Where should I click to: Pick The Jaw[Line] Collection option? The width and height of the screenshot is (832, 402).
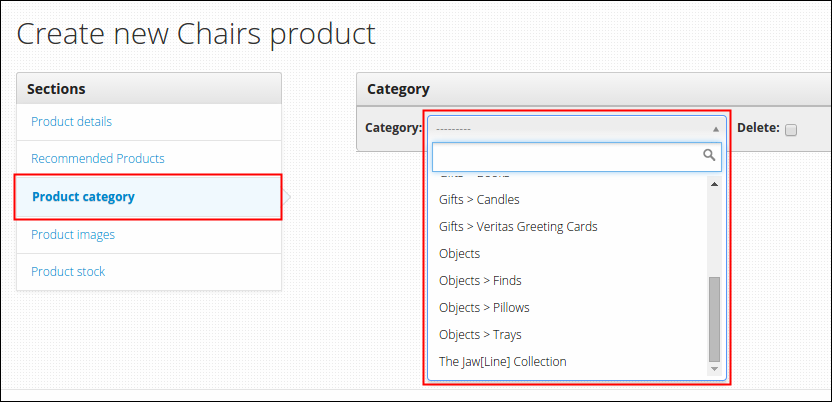569,362
